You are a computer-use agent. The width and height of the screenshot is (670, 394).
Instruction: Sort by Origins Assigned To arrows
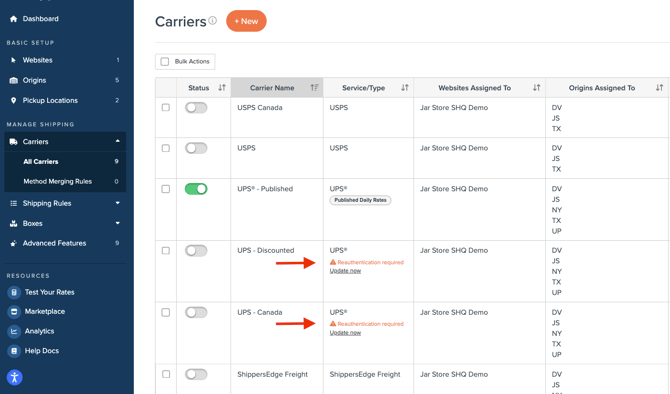(659, 88)
